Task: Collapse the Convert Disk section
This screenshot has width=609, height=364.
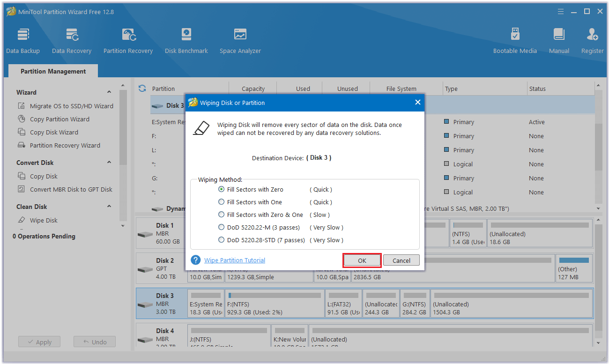Action: tap(109, 163)
